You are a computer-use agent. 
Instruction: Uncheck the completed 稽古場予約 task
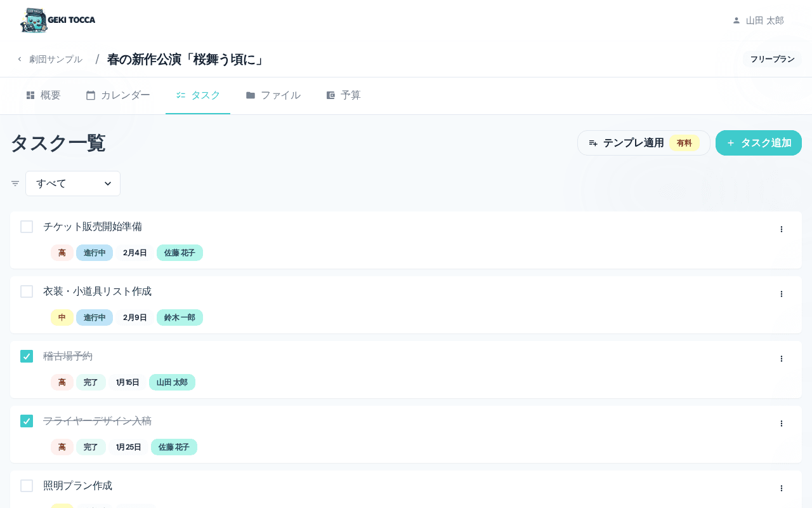point(27,356)
